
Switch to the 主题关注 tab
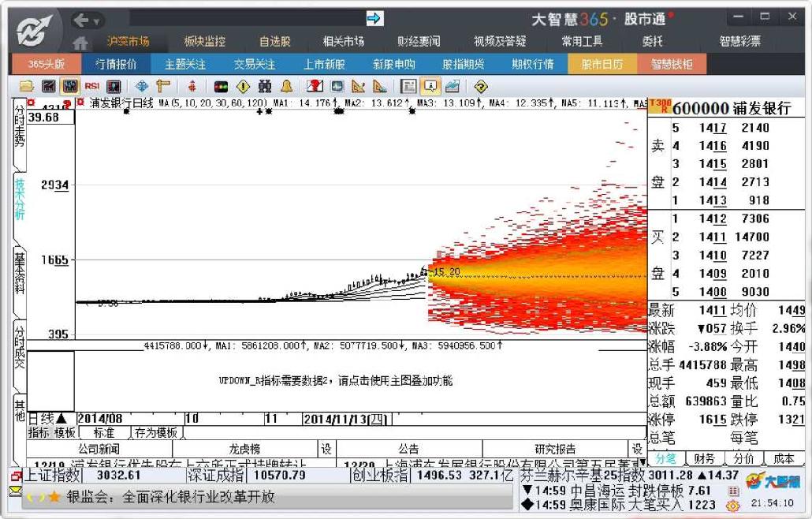click(185, 64)
